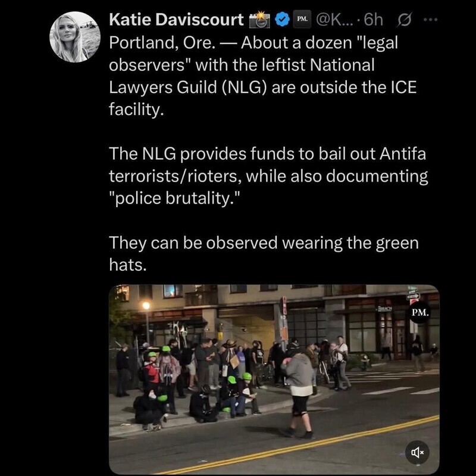Open the three-dot more options menu

click(431, 20)
